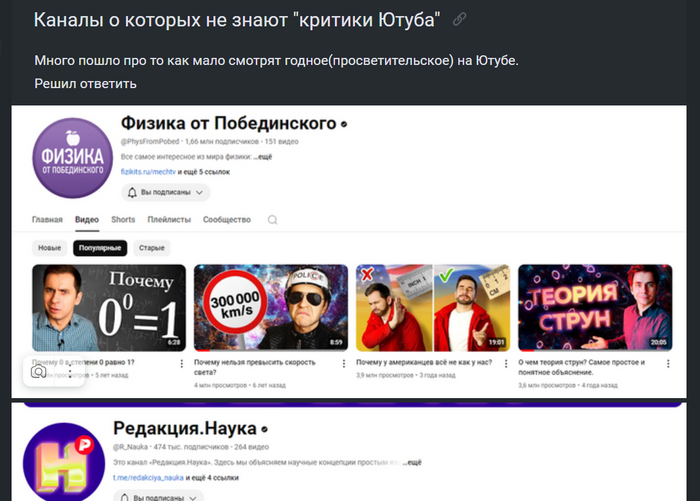The height and width of the screenshot is (501, 700).
Task: Open the Физика от Побединского channel avatar
Action: tap(73, 158)
